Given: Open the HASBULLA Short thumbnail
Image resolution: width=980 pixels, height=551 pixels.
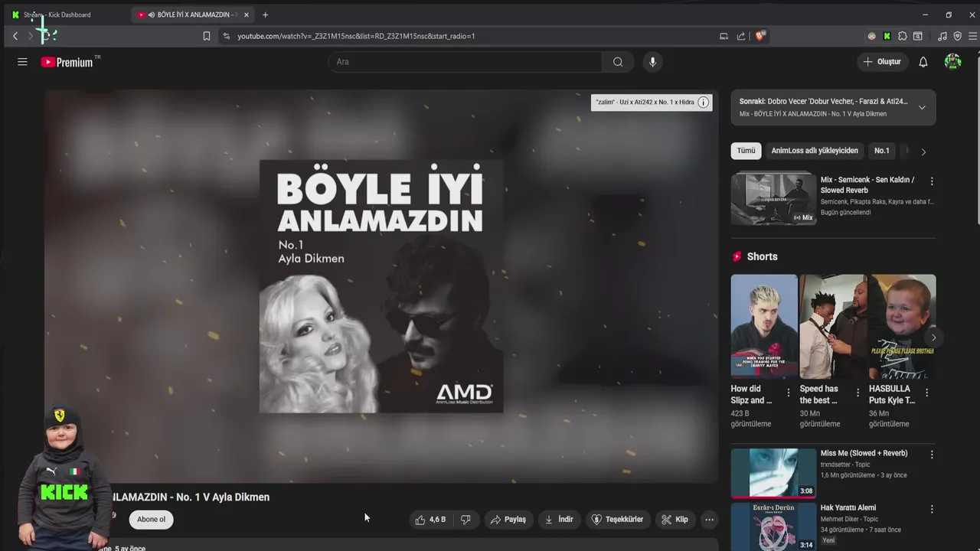Looking at the screenshot, I should pyautogui.click(x=902, y=327).
